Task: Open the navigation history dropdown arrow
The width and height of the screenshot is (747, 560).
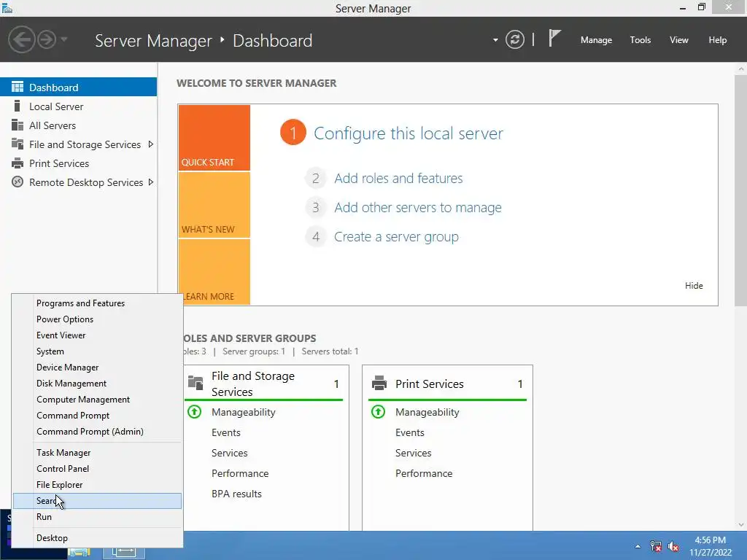Action: [64, 39]
